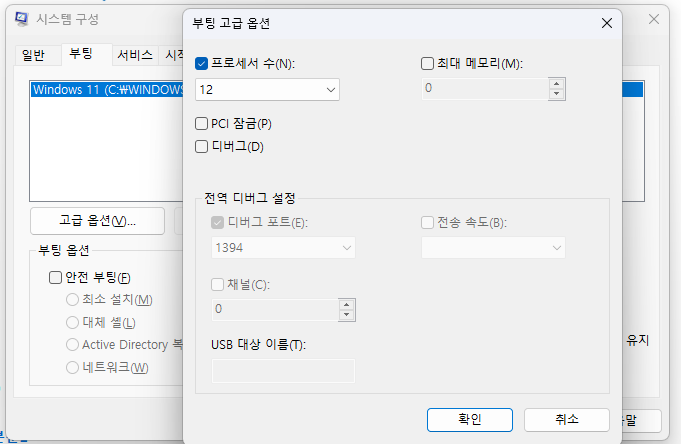Click the 최대 메모리 value field
The height and width of the screenshot is (444, 681).
click(485, 89)
